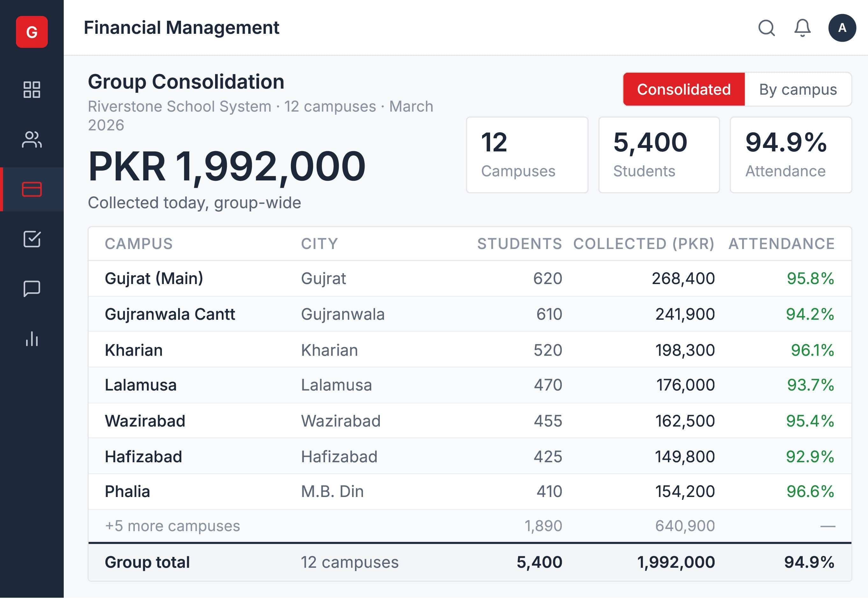
Task: Click the M.B. Din city cell
Action: [x=332, y=492]
